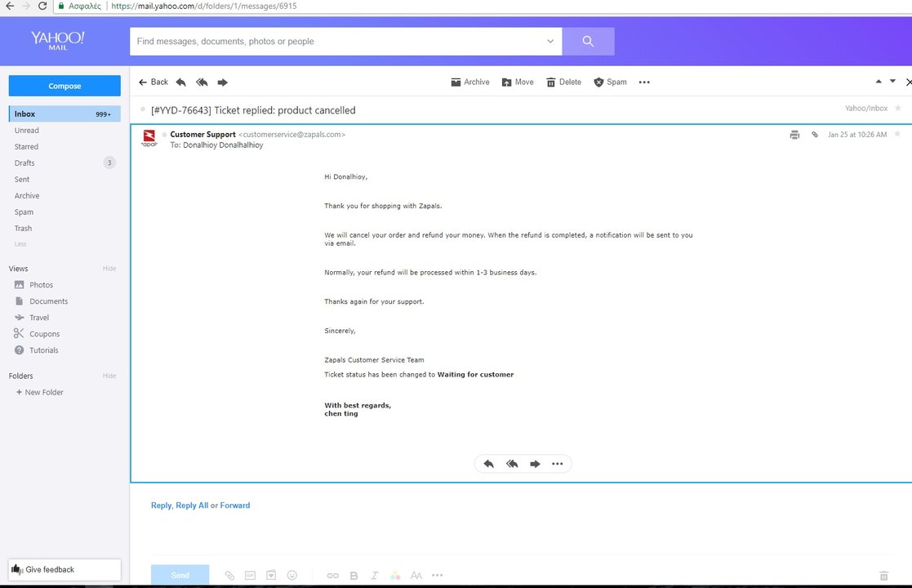Open bottom action bar more options
This screenshot has width=912, height=588.
(557, 464)
